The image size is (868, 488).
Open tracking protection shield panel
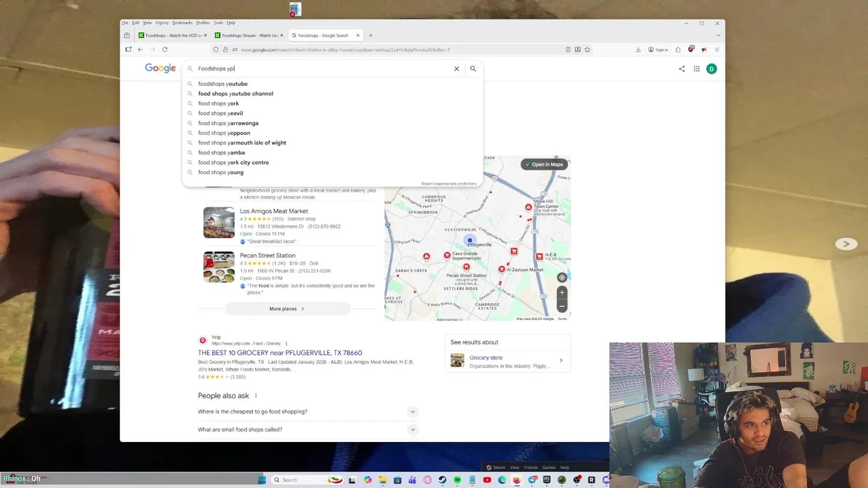point(216,49)
